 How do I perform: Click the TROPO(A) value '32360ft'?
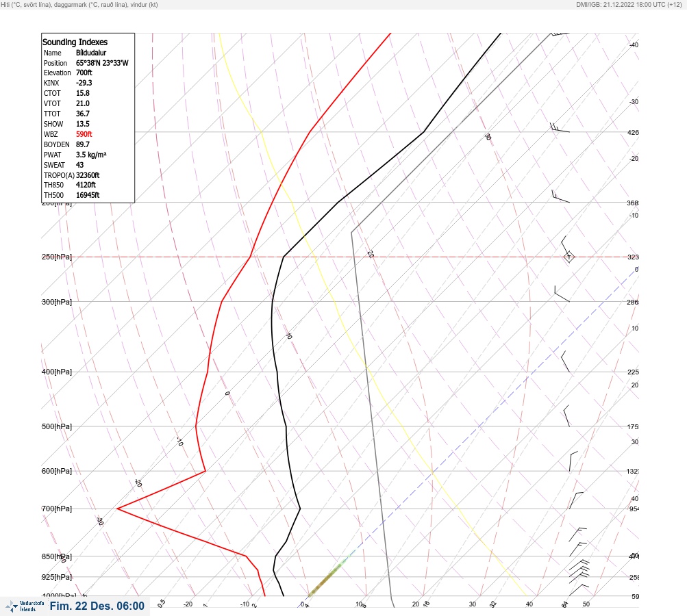pyautogui.click(x=88, y=175)
